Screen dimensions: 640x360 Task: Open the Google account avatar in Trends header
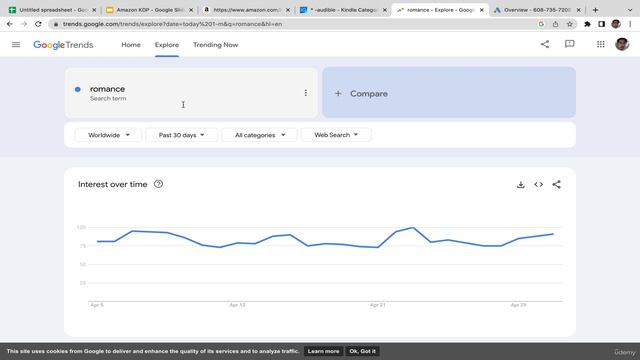(622, 44)
